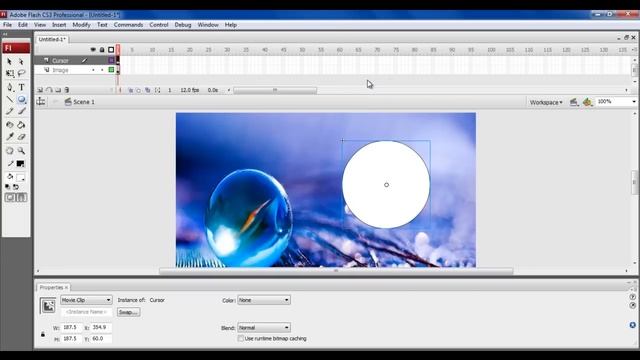Click the Scene 1 breadcrumb
Image resolution: width=640 pixels, height=360 pixels.
[x=80, y=102]
